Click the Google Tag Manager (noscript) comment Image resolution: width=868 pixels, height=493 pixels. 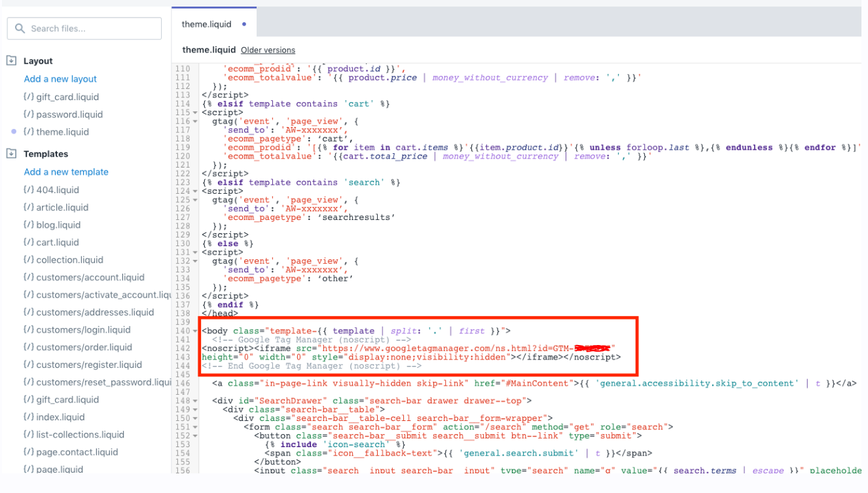point(312,340)
